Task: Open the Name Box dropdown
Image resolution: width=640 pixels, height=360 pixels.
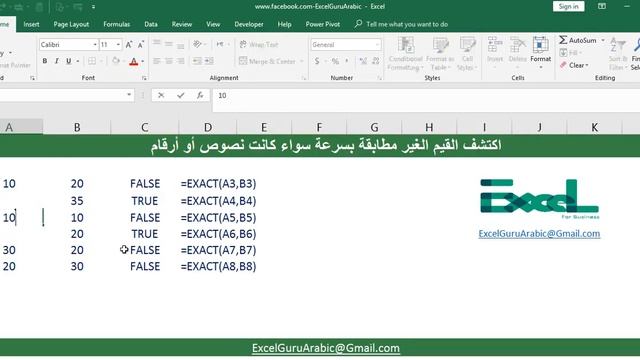Action: pyautogui.click(x=129, y=95)
